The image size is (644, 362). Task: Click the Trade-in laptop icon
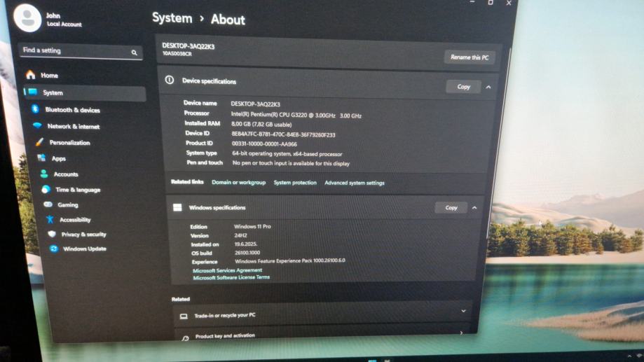[x=184, y=316]
